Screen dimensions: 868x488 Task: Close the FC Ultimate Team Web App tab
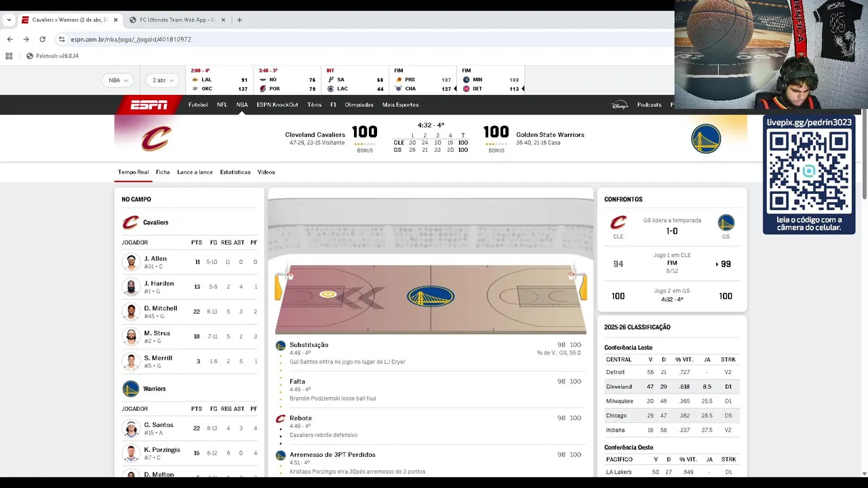pos(224,20)
